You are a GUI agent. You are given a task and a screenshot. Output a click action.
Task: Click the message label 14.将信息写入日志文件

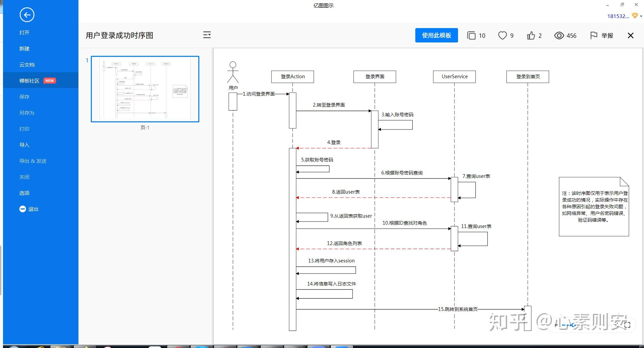[x=332, y=284]
